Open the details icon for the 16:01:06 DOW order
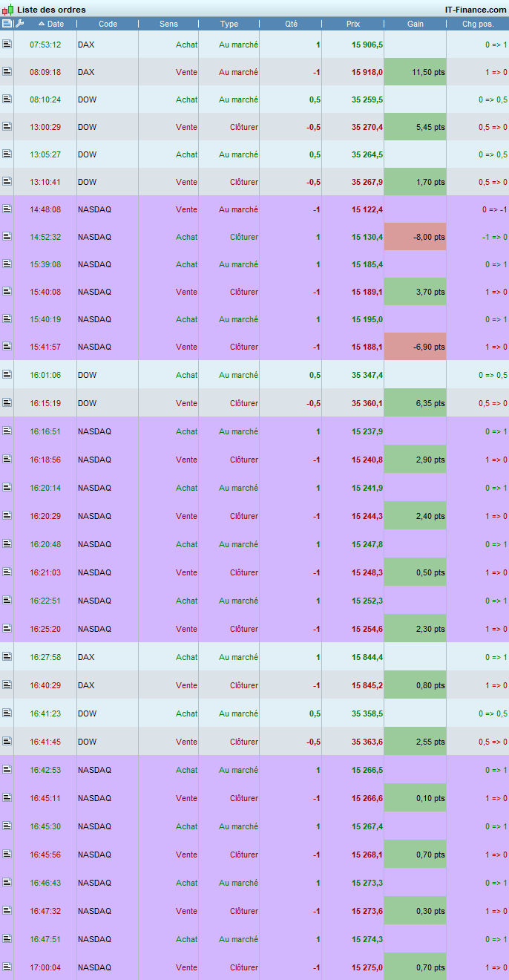 point(7,375)
